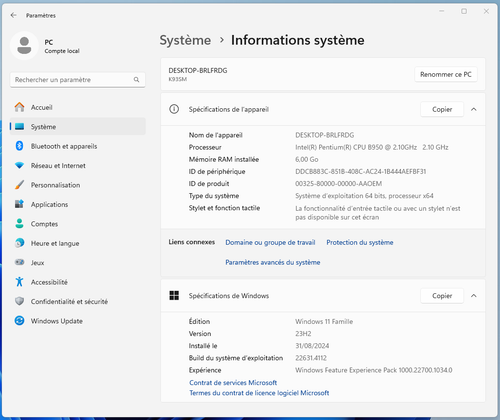Click the Accessibilité figure icon
500x420 pixels.
tap(19, 282)
